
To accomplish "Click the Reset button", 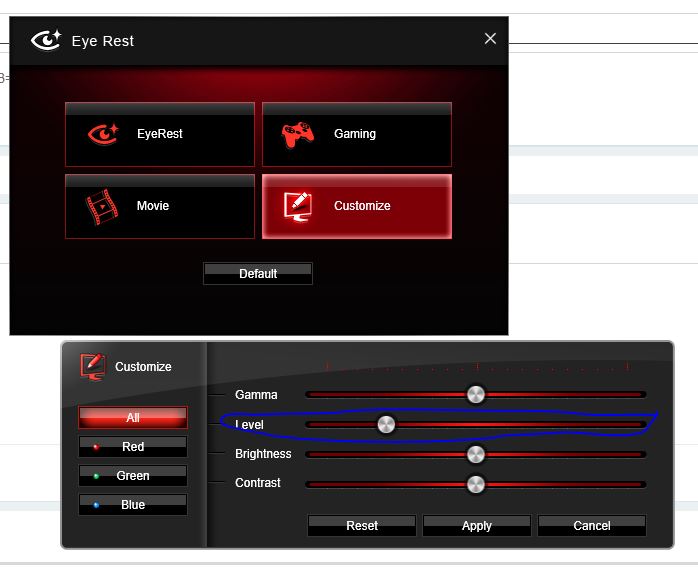I will (362, 526).
